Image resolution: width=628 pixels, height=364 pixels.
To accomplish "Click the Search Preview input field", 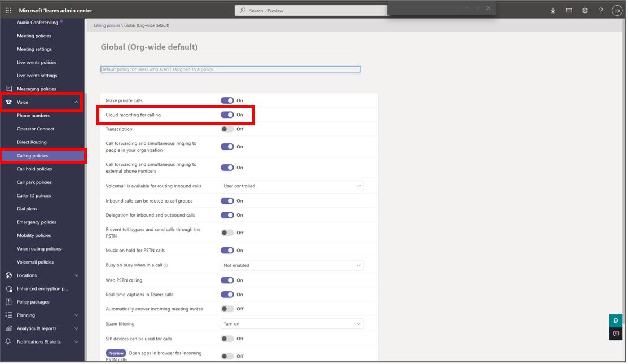I will [309, 10].
